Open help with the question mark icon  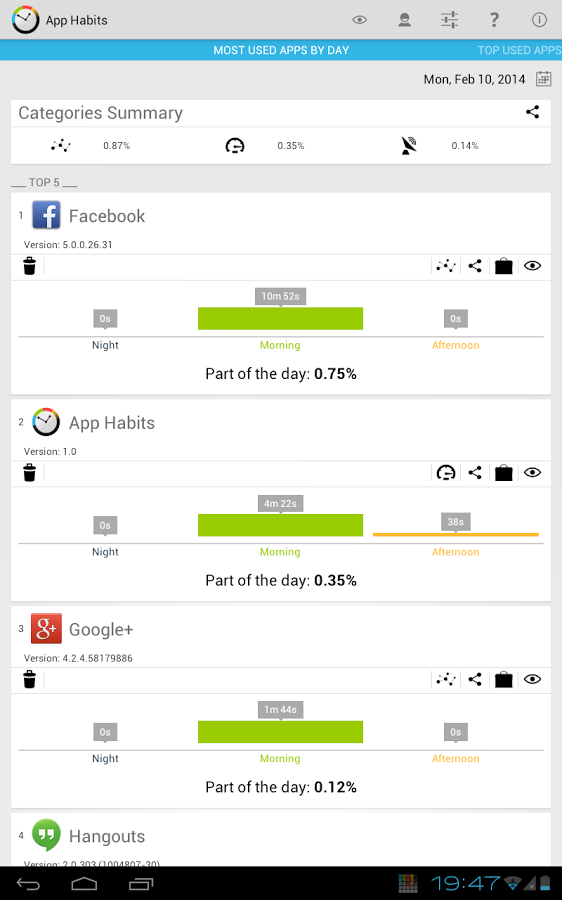coord(494,20)
